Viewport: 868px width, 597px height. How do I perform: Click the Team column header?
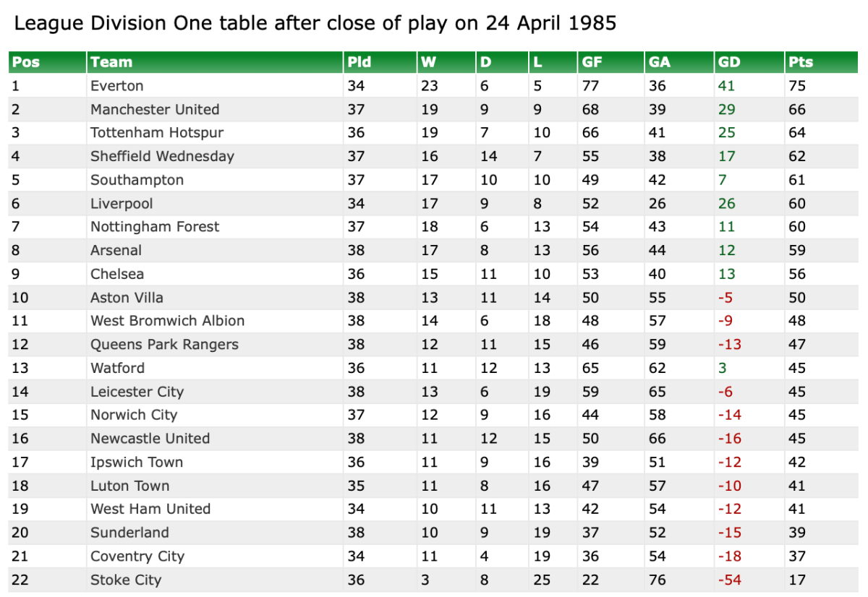tap(111, 62)
